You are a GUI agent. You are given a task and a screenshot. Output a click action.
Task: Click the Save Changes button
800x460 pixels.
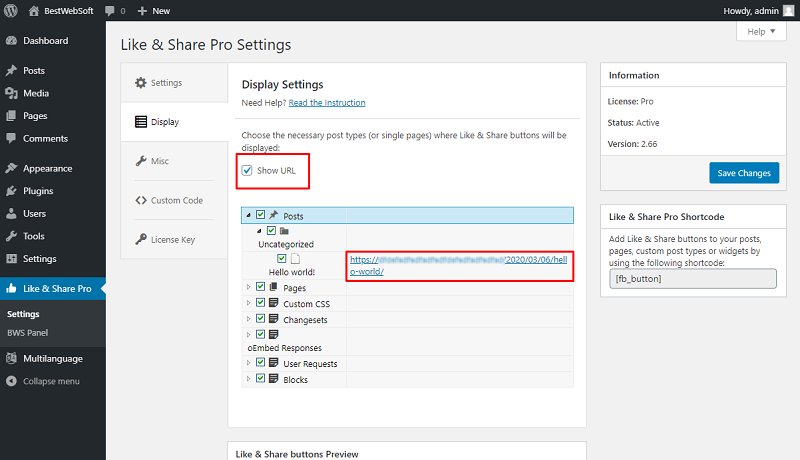point(744,173)
